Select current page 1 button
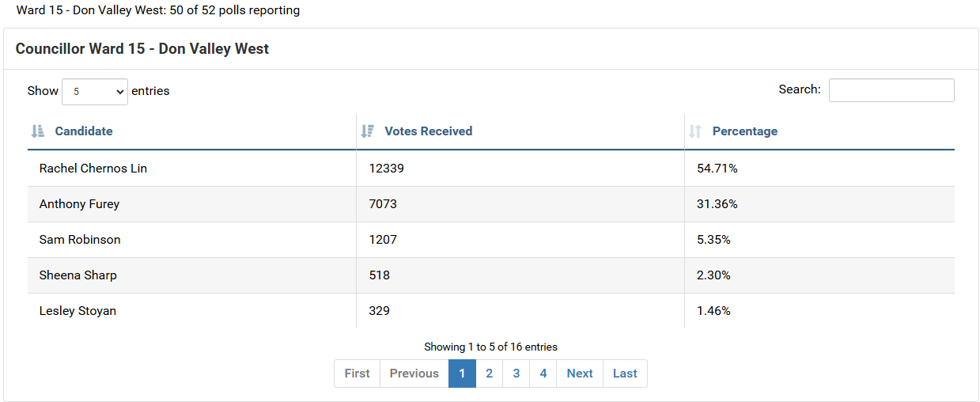The height and width of the screenshot is (402, 980). (x=462, y=374)
